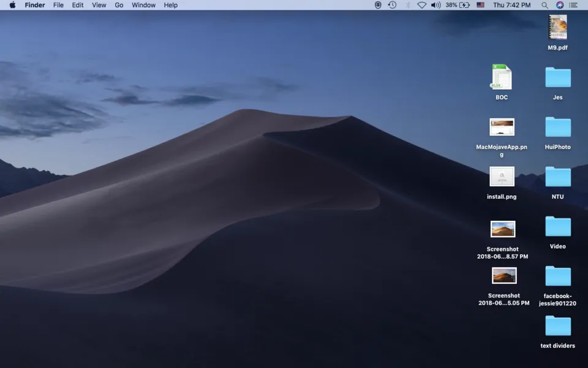Open the Wi-Fi status menu
This screenshot has width=588, height=368.
click(x=421, y=5)
